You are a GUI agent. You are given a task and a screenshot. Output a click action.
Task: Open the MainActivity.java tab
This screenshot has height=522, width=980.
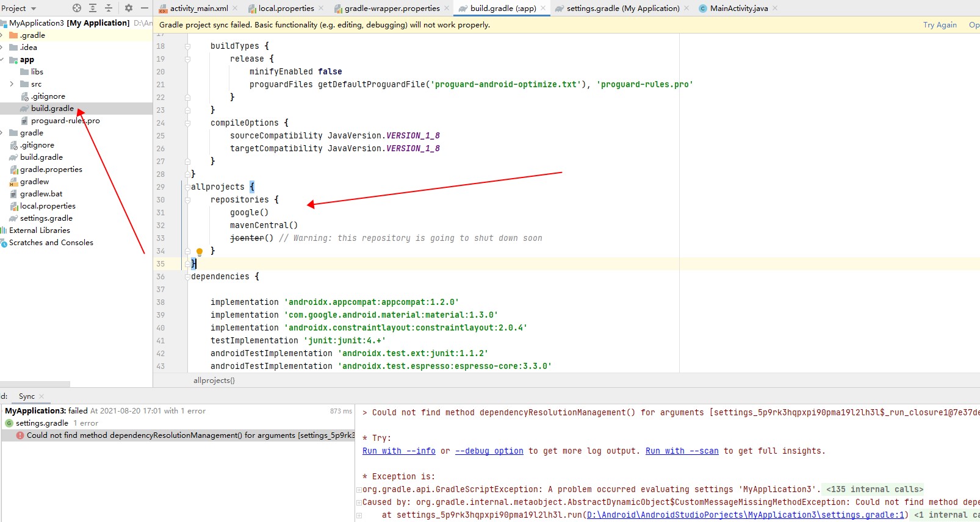[x=738, y=8]
